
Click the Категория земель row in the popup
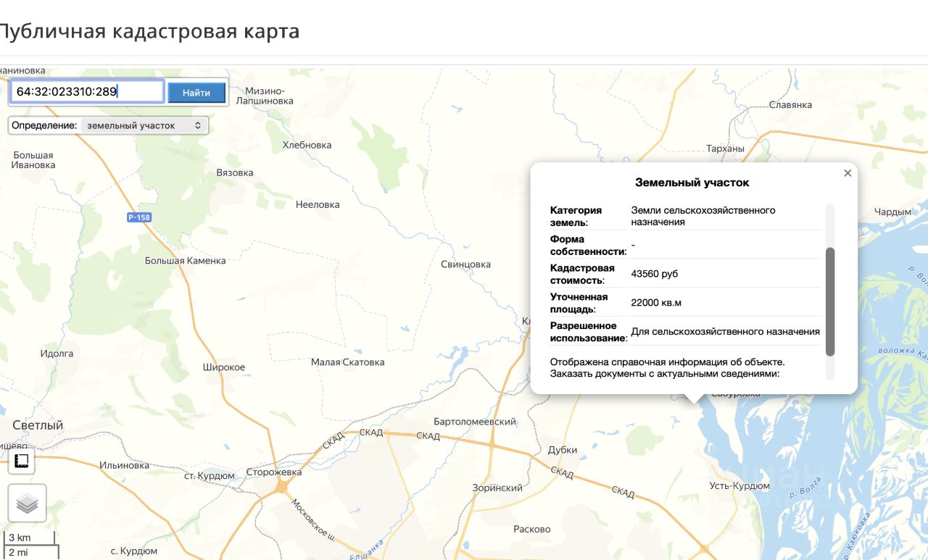(685, 216)
